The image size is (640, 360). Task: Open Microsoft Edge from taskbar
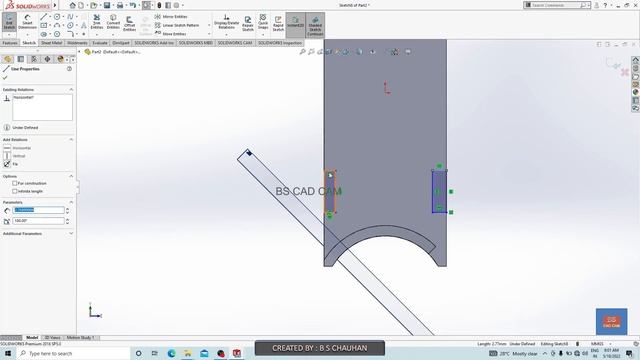171,353
